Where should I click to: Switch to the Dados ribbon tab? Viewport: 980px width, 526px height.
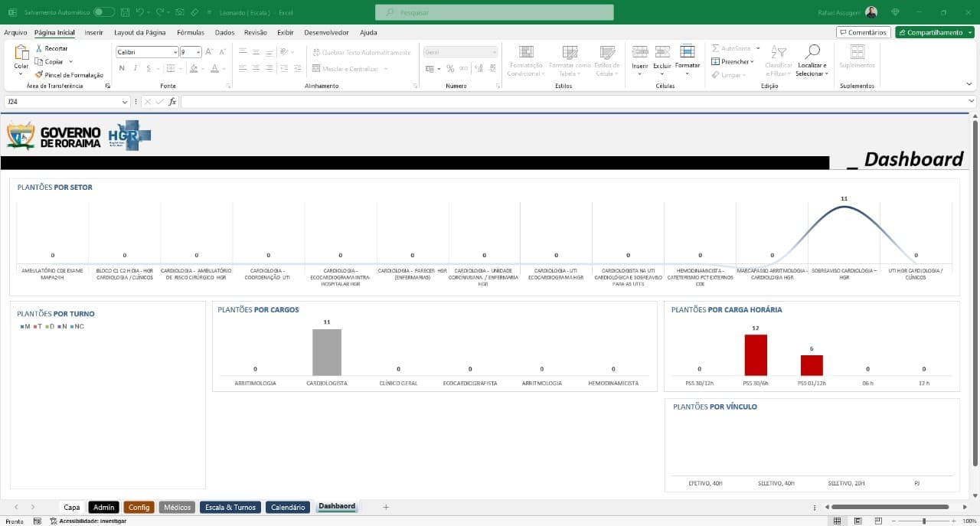[225, 33]
